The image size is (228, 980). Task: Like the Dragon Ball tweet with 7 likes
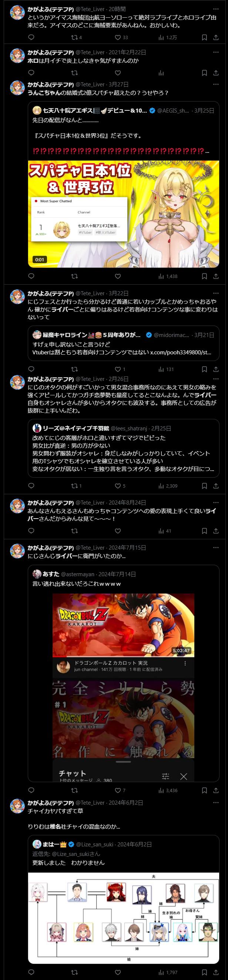point(120,790)
